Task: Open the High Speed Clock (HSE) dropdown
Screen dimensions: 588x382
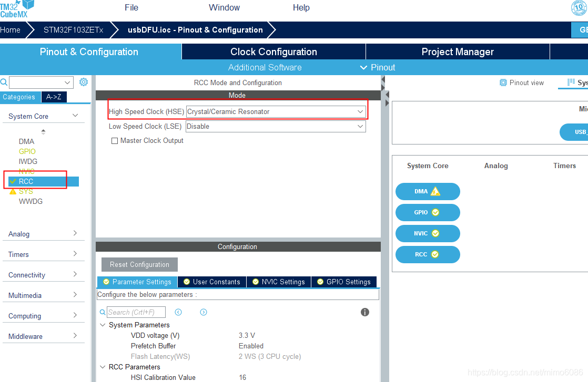Action: [276, 111]
